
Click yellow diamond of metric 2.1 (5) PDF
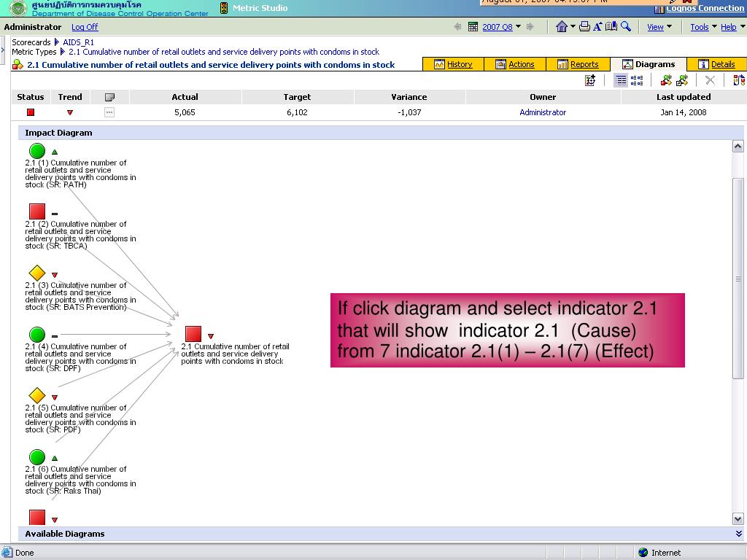point(37,395)
